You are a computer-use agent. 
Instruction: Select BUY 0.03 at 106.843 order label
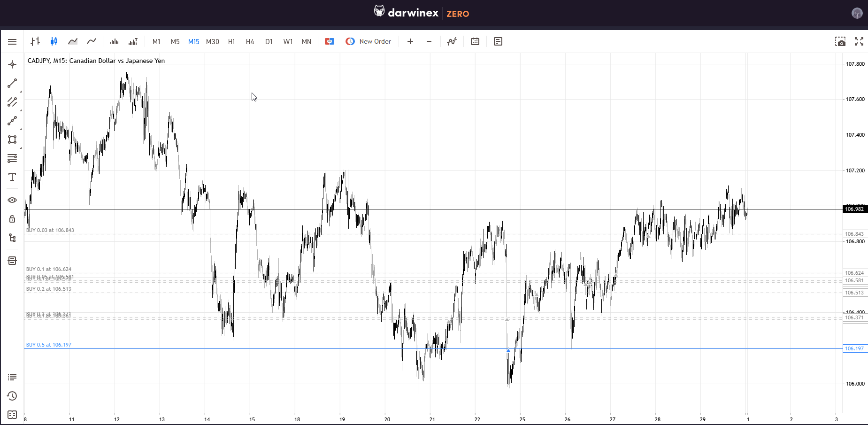pyautogui.click(x=50, y=230)
